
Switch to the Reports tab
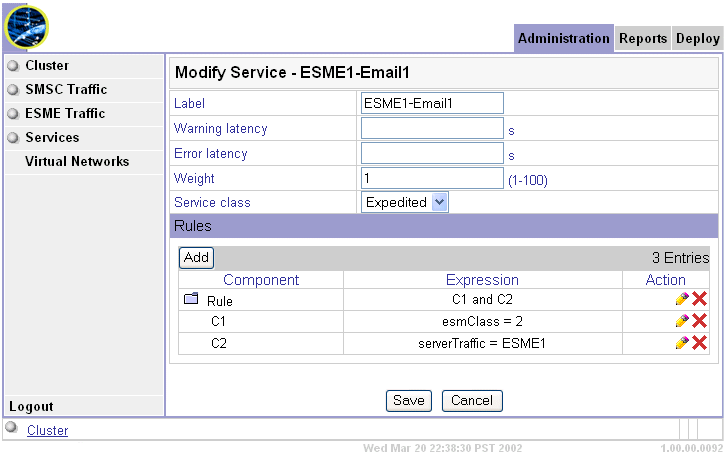click(x=642, y=39)
